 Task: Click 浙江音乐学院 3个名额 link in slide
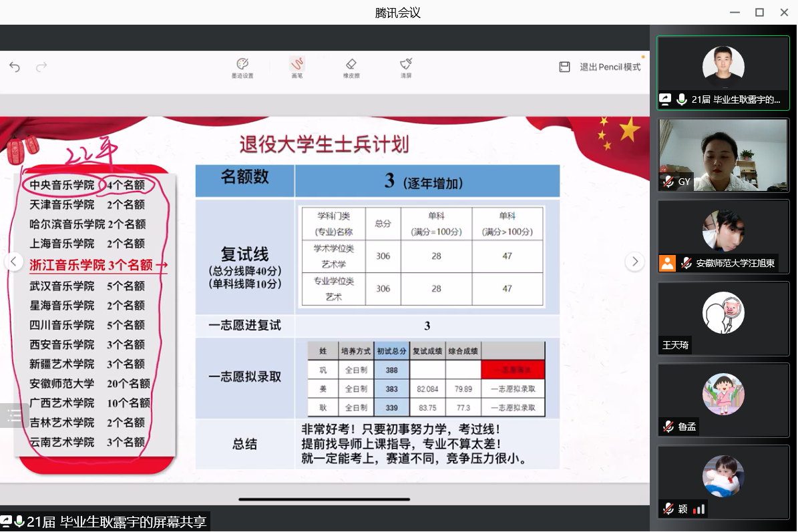[98, 265]
